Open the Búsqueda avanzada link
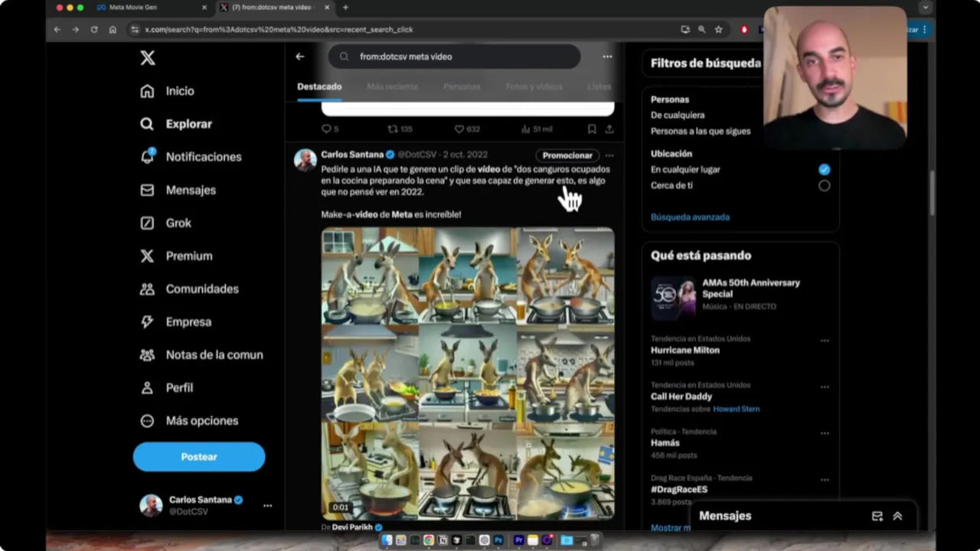This screenshot has width=980, height=551. [690, 217]
